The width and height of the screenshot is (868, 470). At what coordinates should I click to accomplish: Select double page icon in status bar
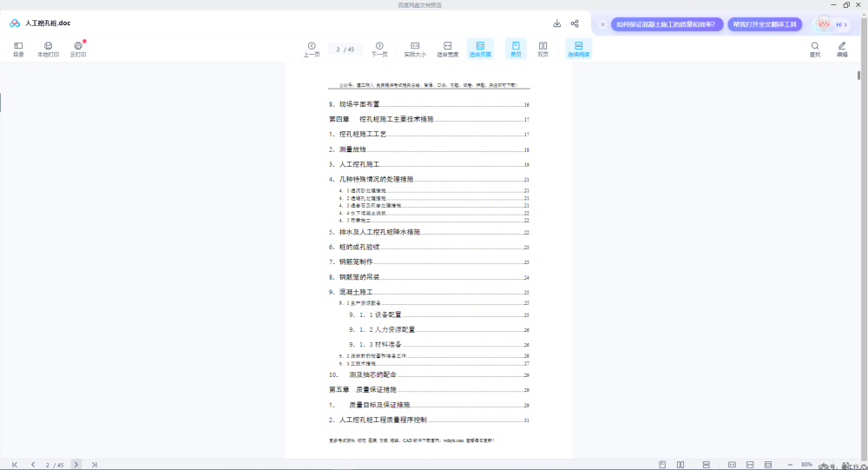681,465
